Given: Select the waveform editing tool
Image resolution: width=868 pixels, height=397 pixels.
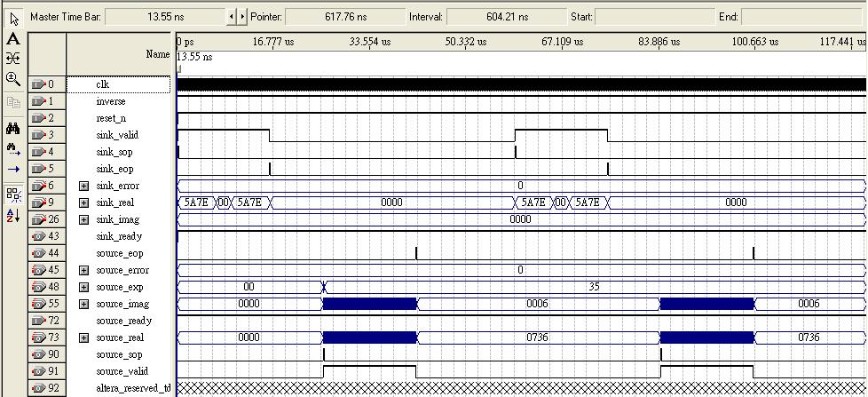Looking at the screenshot, I should coord(13,59).
